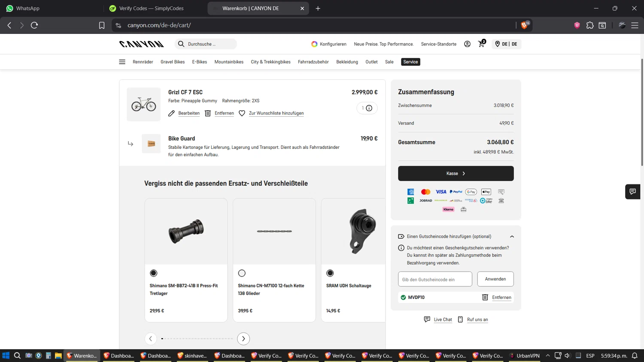Go back to previous page
Viewport: 644px width, 362px height.
pos(9,25)
